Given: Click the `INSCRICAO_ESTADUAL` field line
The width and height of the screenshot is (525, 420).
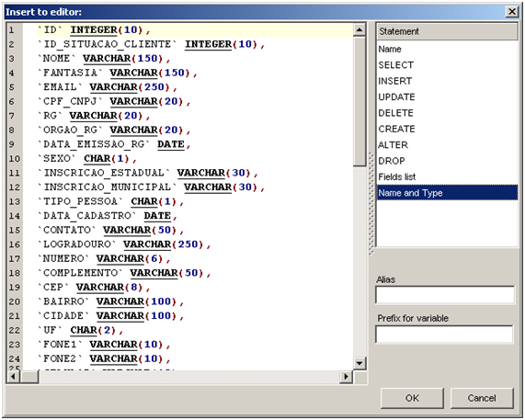Looking at the screenshot, I should pos(147,173).
